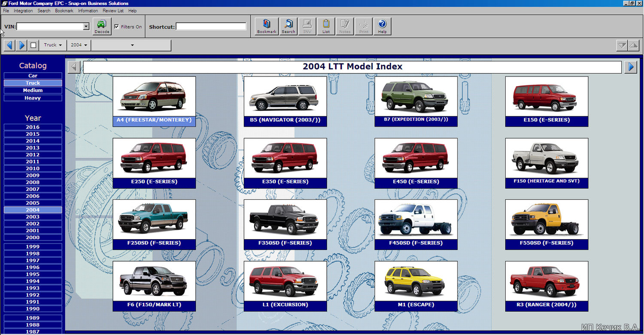The width and height of the screenshot is (644, 335).
Task: Open the L1 Excursion thumbnail
Action: 285,286
